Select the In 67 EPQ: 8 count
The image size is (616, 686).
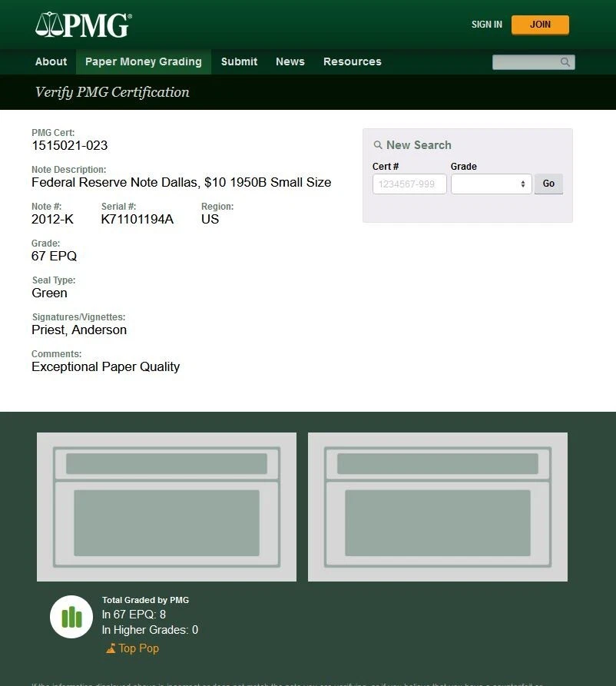click(x=134, y=615)
